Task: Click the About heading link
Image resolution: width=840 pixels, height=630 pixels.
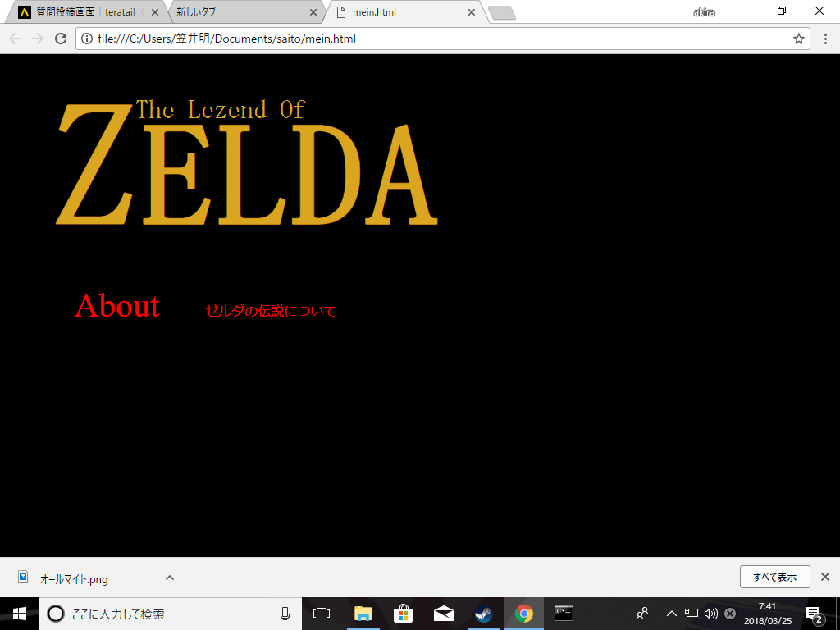Action: click(116, 306)
